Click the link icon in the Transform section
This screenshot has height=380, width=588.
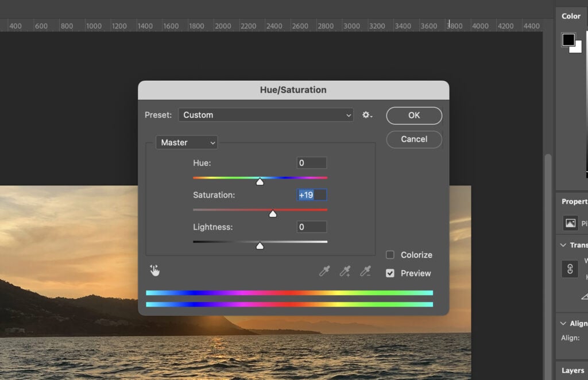570,269
